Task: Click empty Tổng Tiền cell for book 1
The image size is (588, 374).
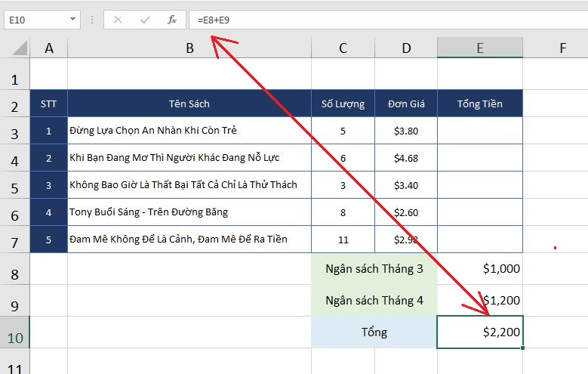Action: click(480, 131)
